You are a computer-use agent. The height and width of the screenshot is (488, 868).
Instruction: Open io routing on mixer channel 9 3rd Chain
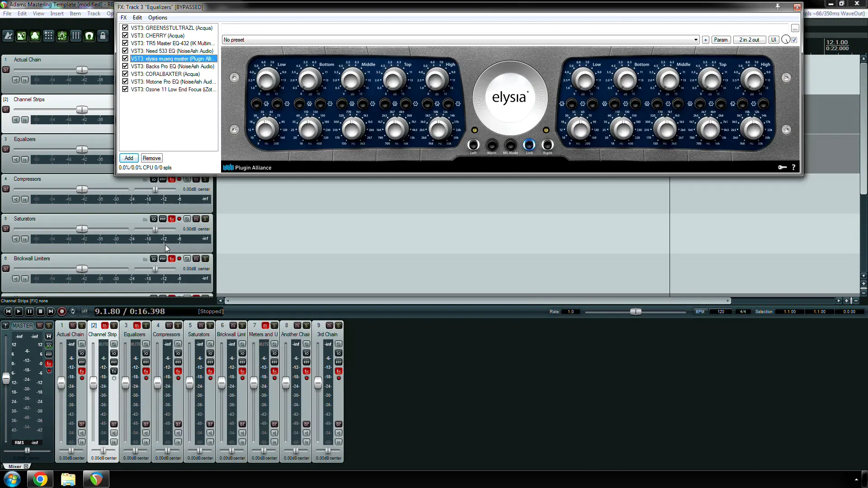pyautogui.click(x=339, y=353)
